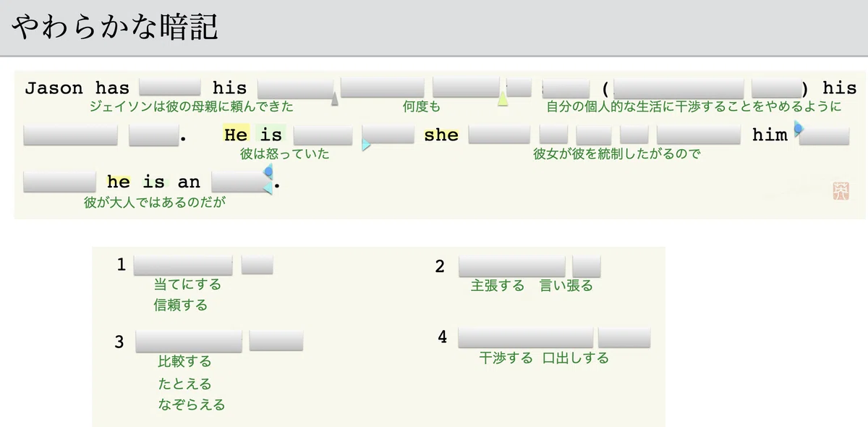Reveal the first hidden word of answer 1
This screenshot has width=868, height=427.
[x=183, y=265]
